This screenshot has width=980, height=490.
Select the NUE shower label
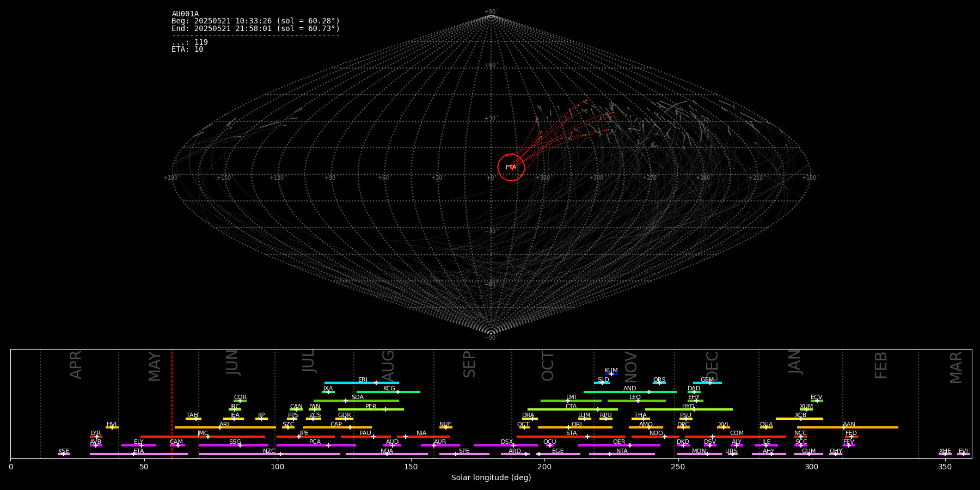pos(445,425)
